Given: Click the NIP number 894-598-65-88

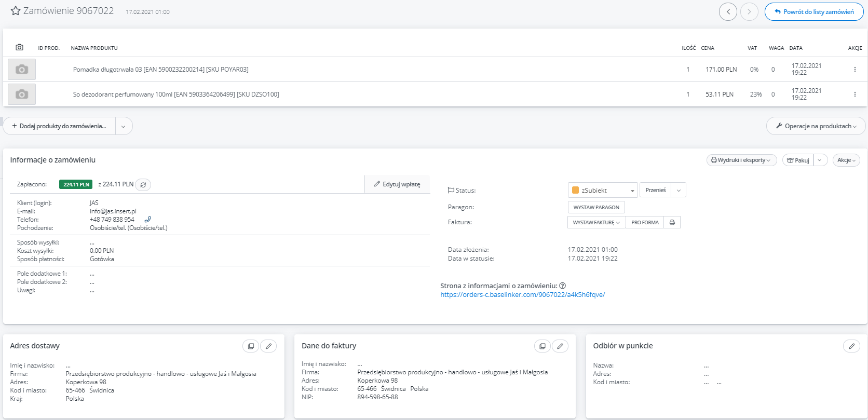Looking at the screenshot, I should (x=377, y=397).
